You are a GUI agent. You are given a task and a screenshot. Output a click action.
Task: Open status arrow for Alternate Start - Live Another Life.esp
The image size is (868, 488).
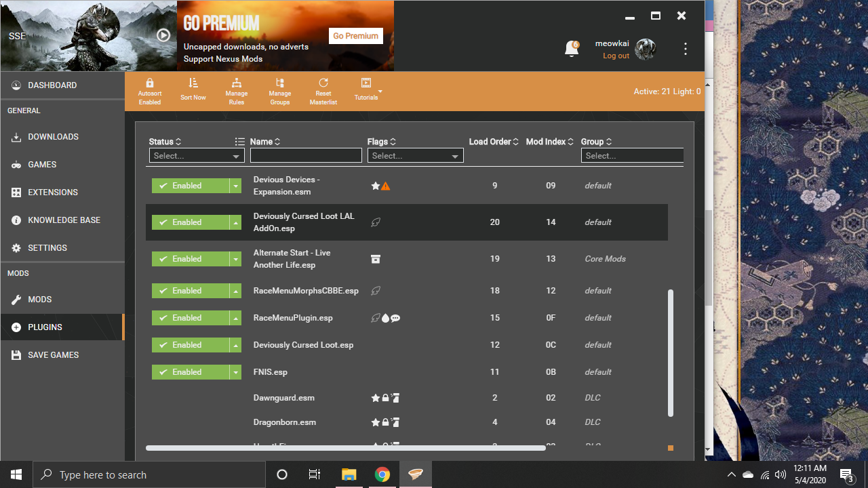(235, 259)
